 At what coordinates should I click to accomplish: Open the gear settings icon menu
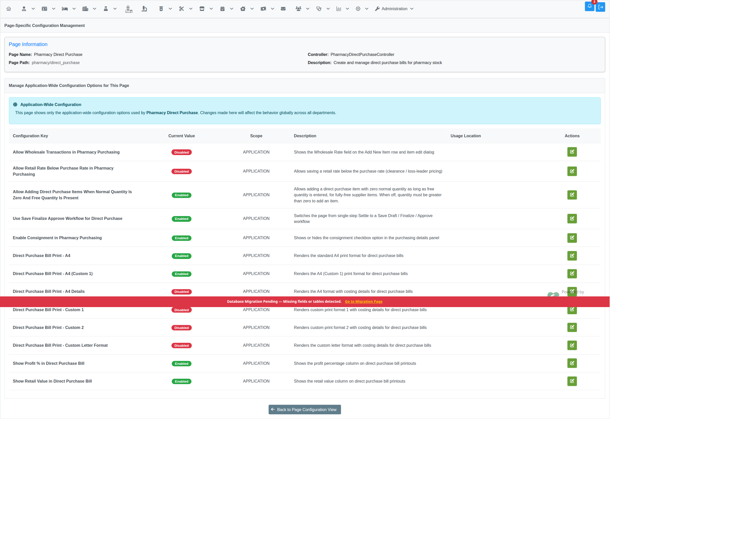[x=358, y=9]
